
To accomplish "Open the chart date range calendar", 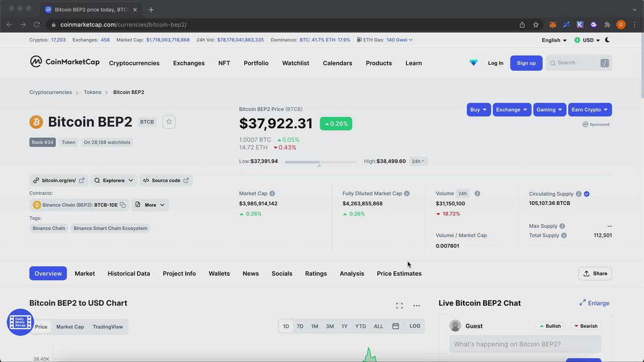I will click(x=396, y=326).
